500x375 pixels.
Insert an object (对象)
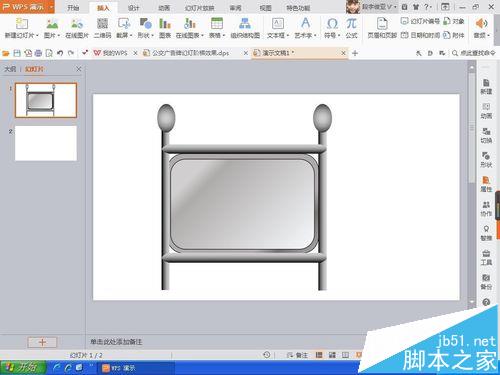[454, 21]
